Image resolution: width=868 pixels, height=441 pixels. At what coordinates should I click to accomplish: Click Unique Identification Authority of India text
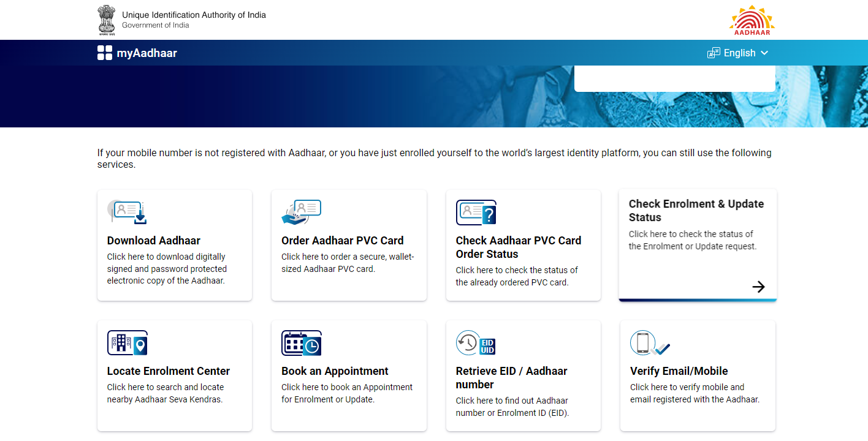point(194,15)
